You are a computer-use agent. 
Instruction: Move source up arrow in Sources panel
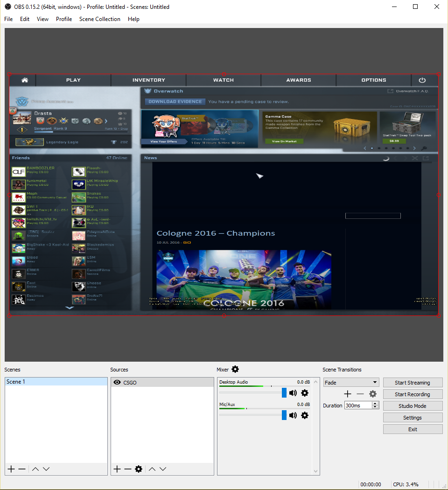pos(152,469)
